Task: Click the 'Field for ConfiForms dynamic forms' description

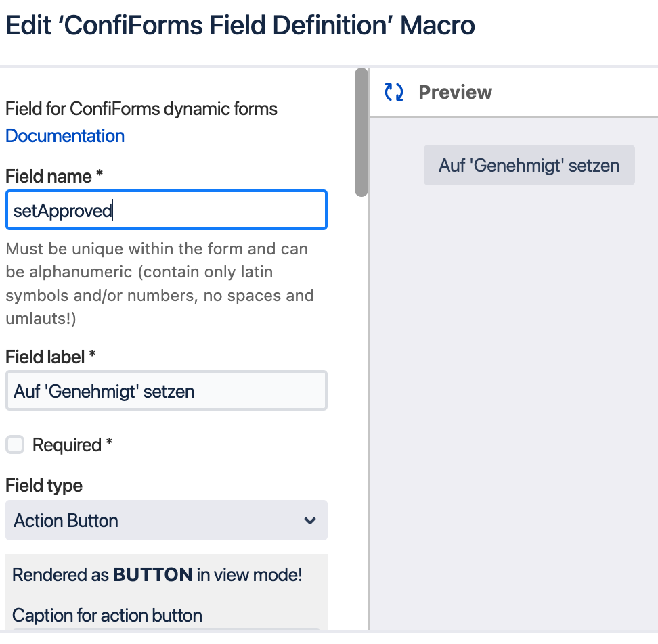Action: tap(141, 109)
